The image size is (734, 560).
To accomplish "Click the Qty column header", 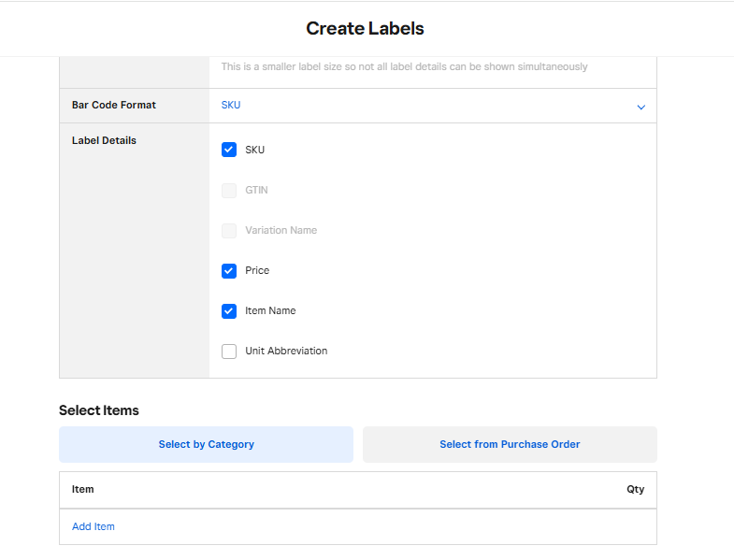I will (x=635, y=490).
